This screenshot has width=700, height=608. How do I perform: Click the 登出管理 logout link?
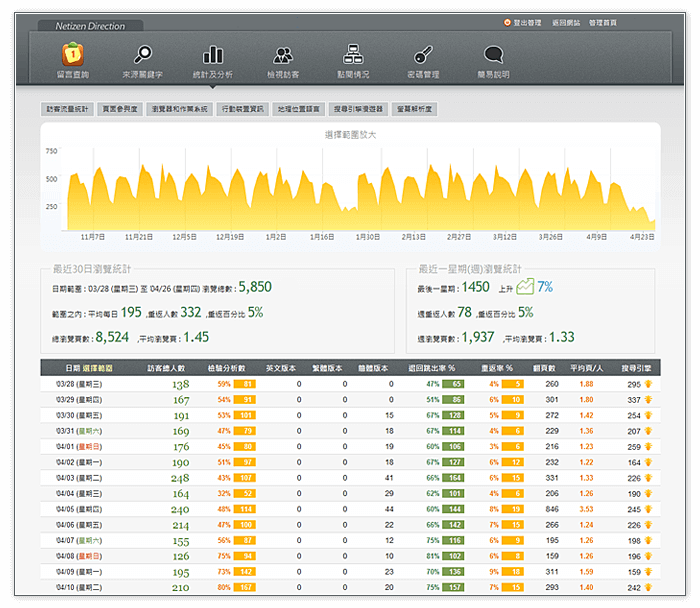pyautogui.click(x=526, y=22)
